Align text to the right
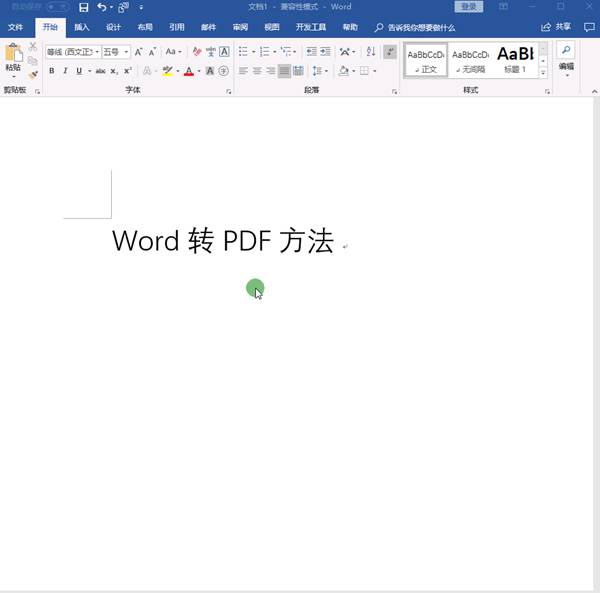This screenshot has height=593, width=600. [x=271, y=71]
